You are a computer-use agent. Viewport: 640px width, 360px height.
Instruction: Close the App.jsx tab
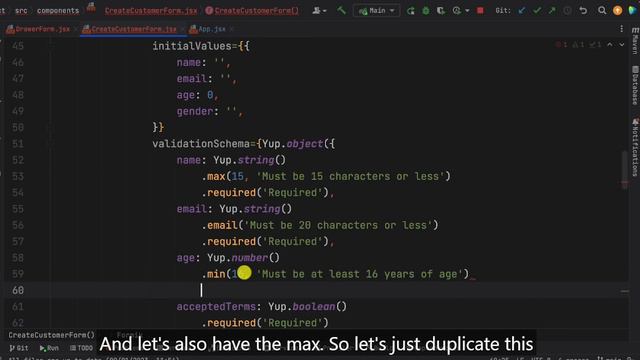click(x=232, y=29)
